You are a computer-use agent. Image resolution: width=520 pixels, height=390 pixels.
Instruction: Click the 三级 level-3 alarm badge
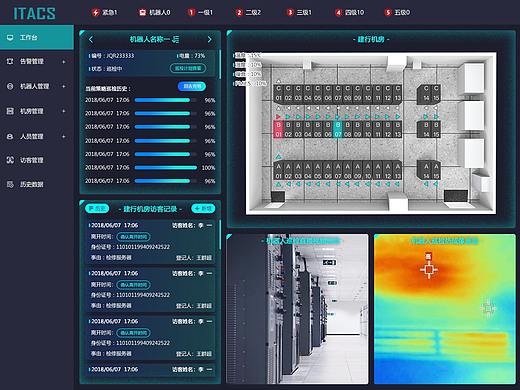[x=290, y=12]
